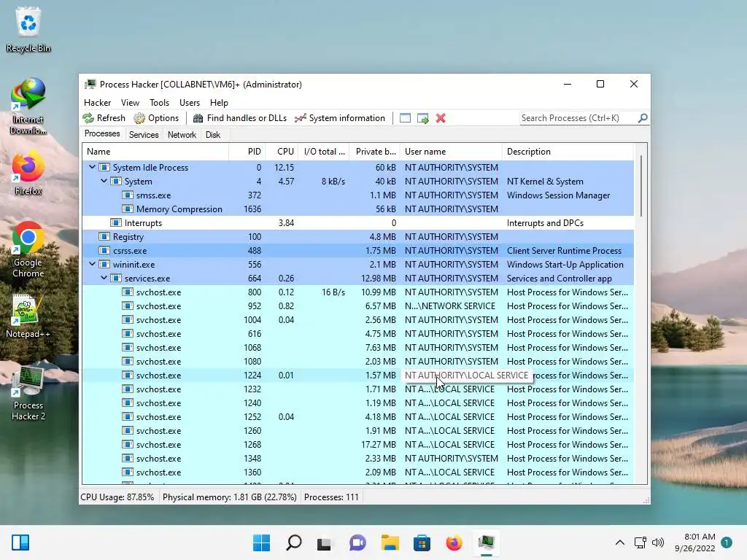Screen dimensions: 747x560
Task: Select the Notepad++ desktop shortcut
Action: 28,316
